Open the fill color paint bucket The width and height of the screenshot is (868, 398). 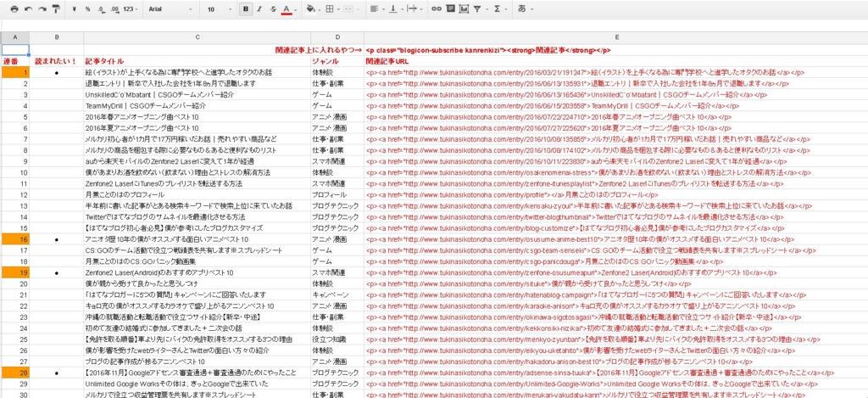(x=313, y=8)
